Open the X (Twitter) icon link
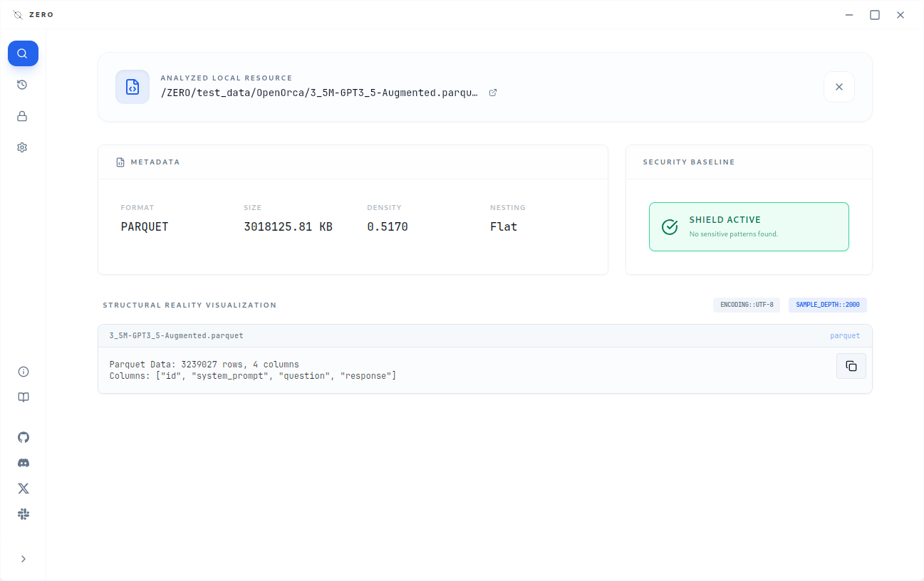This screenshot has width=924, height=581. (24, 488)
